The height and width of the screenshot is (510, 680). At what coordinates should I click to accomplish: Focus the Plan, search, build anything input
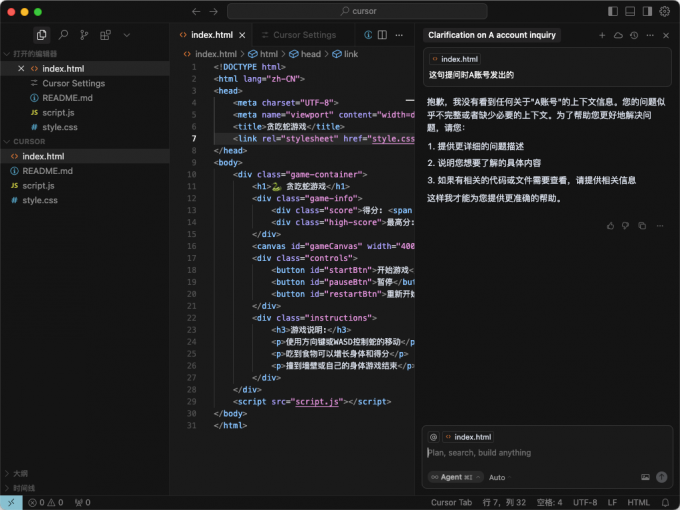pyautogui.click(x=546, y=453)
